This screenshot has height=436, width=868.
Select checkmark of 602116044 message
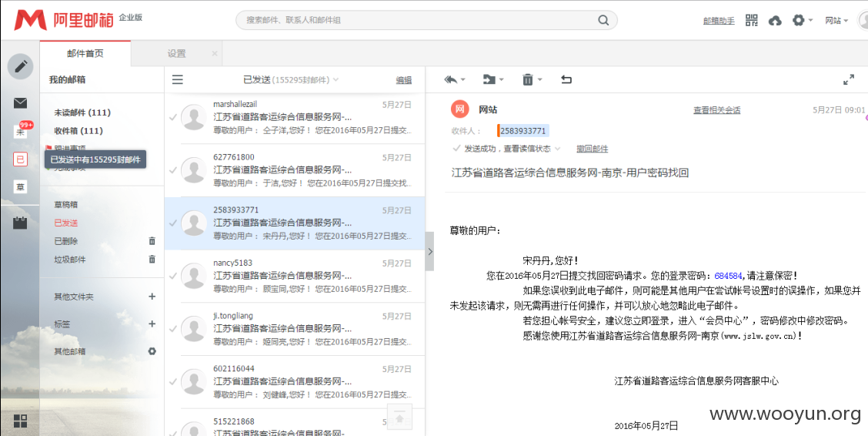172,382
